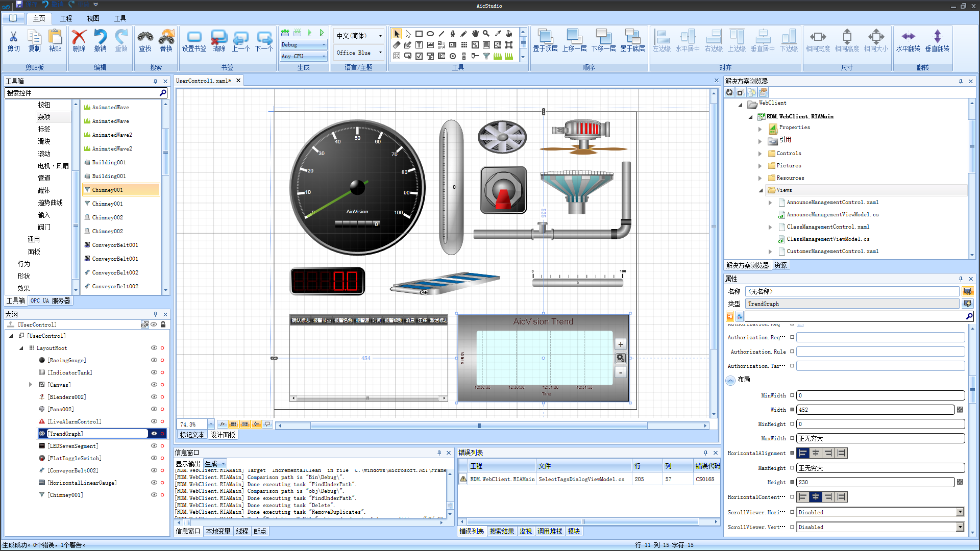Click the 粘贴 (paste) clipboard icon
Viewport: 980px width, 551px height.
pos(55,37)
